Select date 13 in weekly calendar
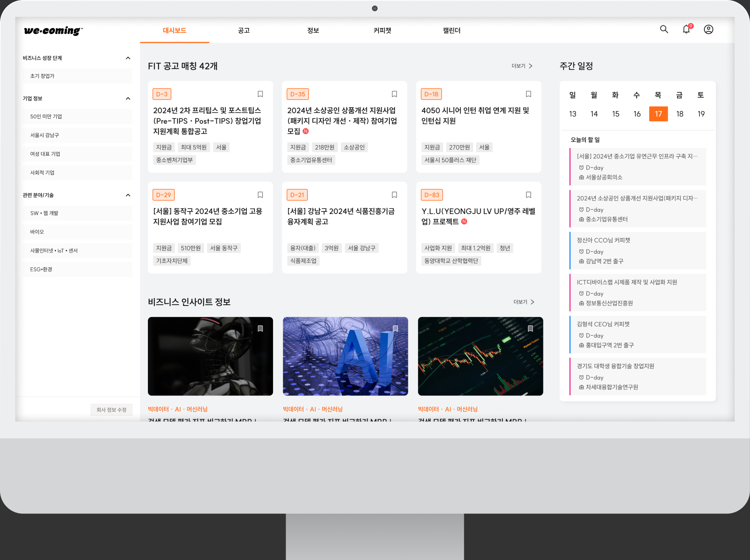 click(x=573, y=114)
